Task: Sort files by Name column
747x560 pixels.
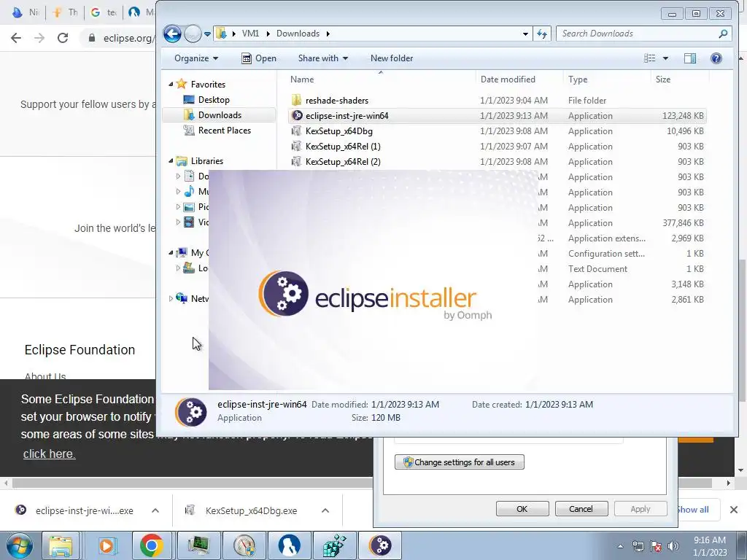Action: click(x=380, y=79)
